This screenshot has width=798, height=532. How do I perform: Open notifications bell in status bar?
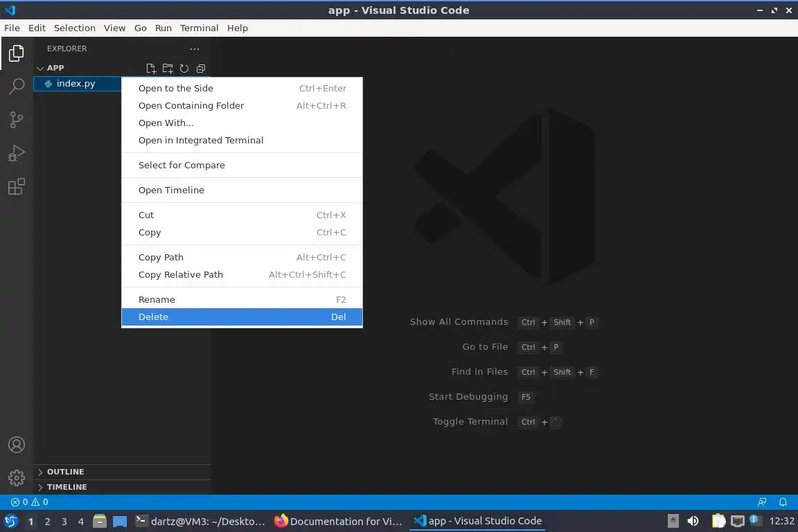tap(783, 502)
